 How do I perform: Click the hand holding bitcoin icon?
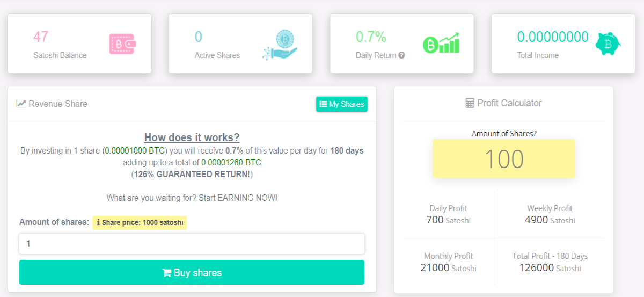tap(280, 45)
